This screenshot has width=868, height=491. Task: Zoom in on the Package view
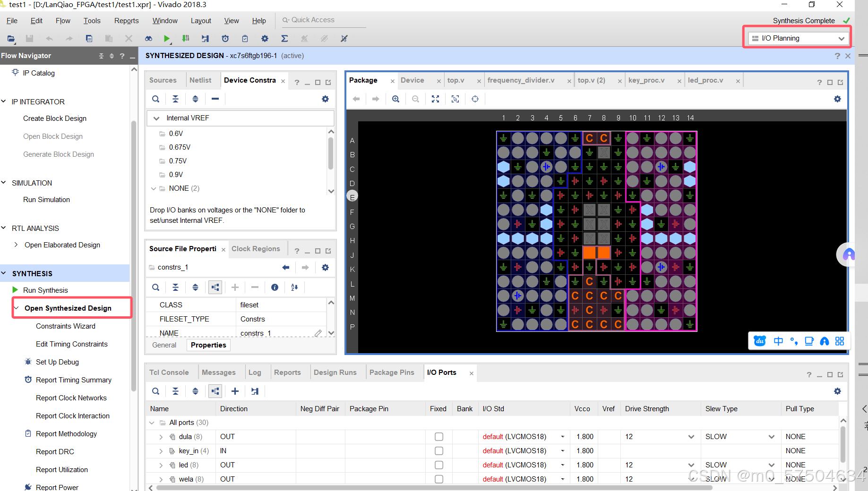pos(395,99)
